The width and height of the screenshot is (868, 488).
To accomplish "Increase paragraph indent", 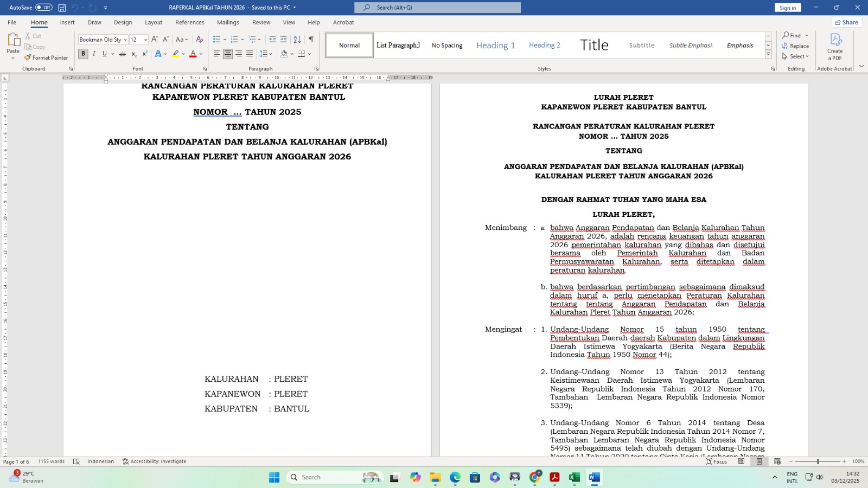I will (x=283, y=39).
